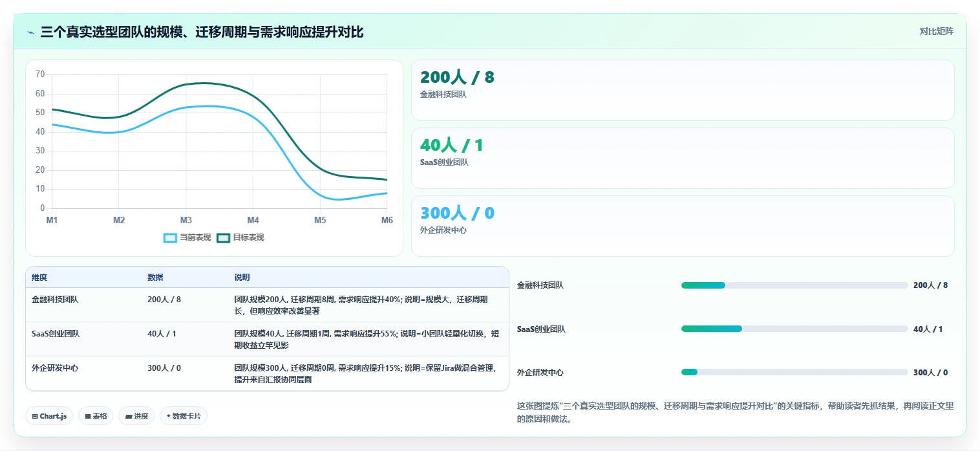The height and width of the screenshot is (451, 980).
Task: Open the 300人 / 0 metric card
Action: [683, 226]
